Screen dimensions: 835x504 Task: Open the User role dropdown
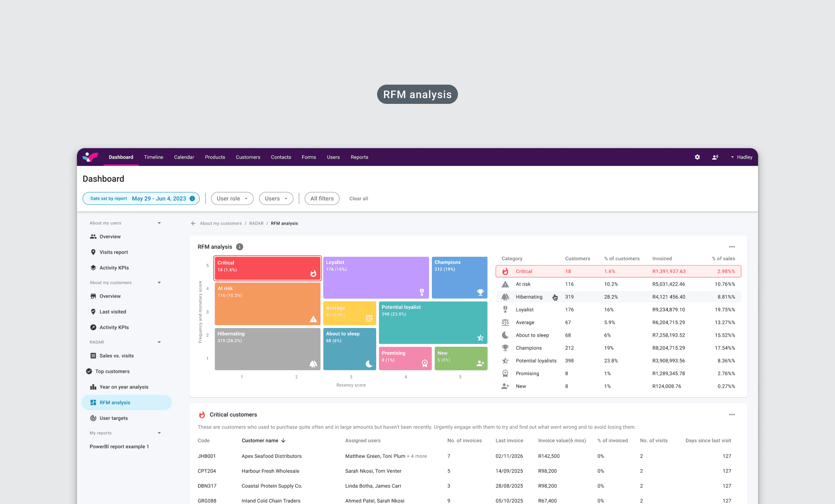(232, 199)
